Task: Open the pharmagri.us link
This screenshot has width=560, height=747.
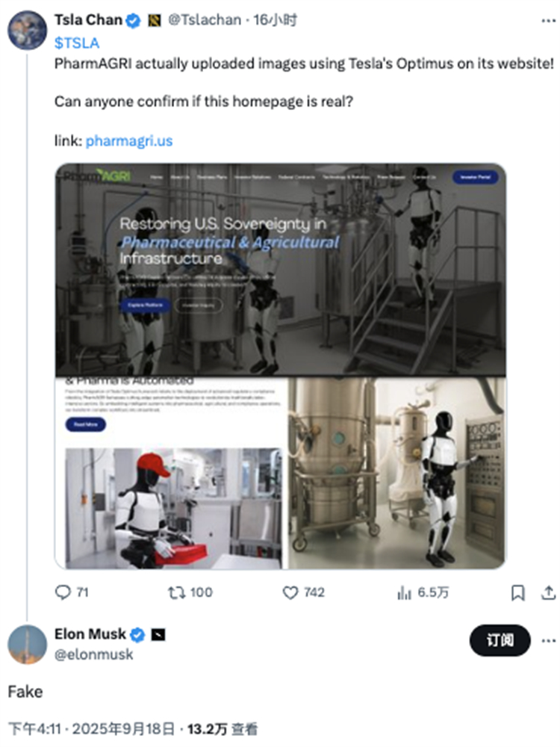Action: (129, 140)
